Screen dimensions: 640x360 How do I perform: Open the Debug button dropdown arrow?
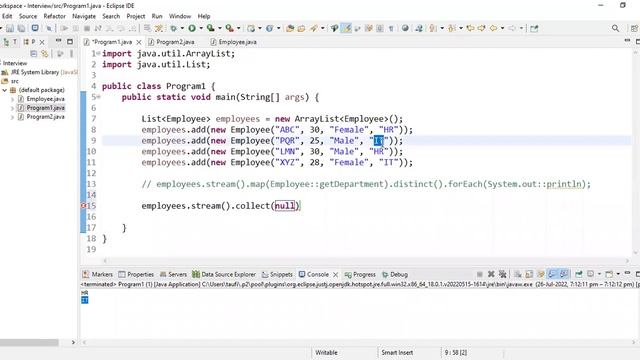tap(182, 28)
